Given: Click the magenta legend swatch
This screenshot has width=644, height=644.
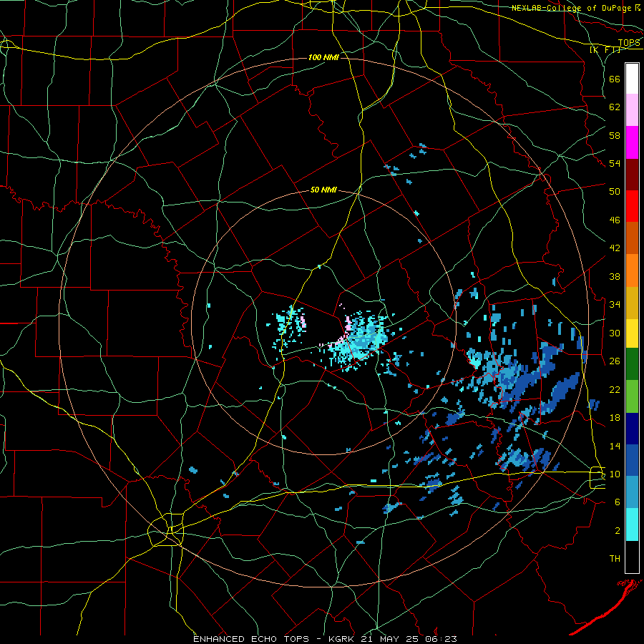Looking at the screenshot, I should pyautogui.click(x=632, y=142).
